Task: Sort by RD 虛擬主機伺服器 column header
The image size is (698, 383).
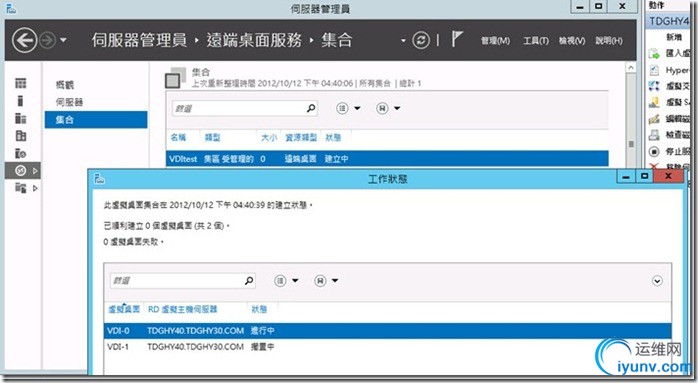Action: (x=183, y=309)
